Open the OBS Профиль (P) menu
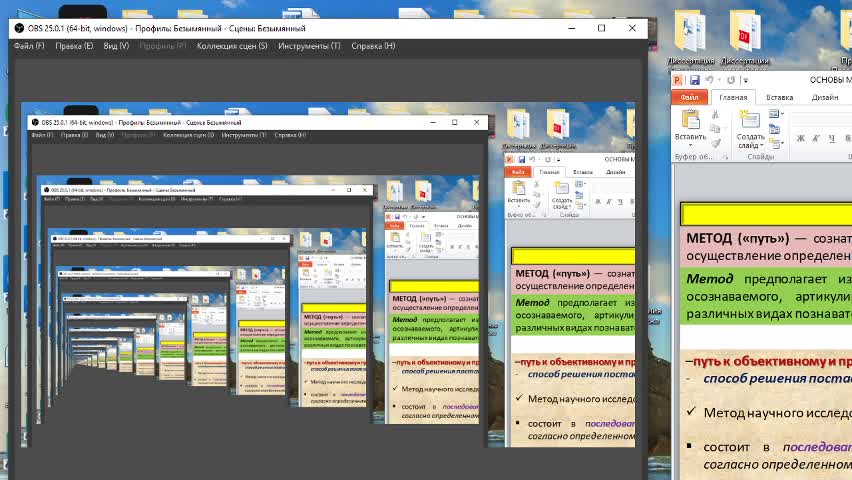 tap(163, 46)
